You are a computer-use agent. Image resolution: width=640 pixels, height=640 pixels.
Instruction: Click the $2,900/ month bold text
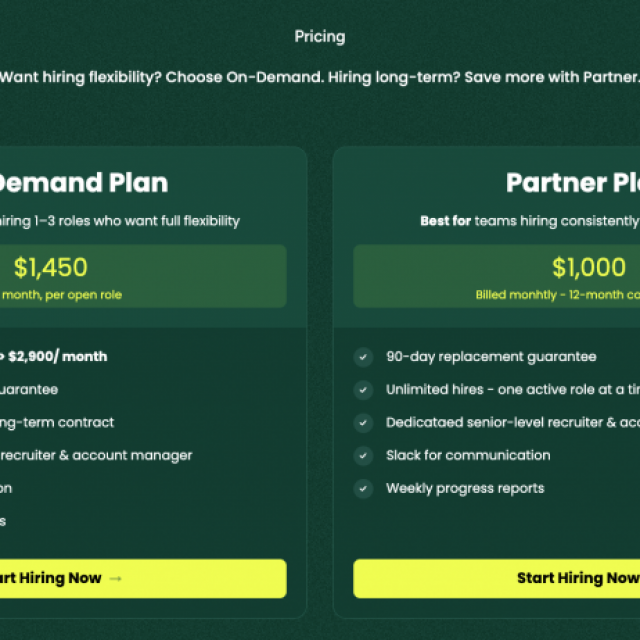coord(58,356)
